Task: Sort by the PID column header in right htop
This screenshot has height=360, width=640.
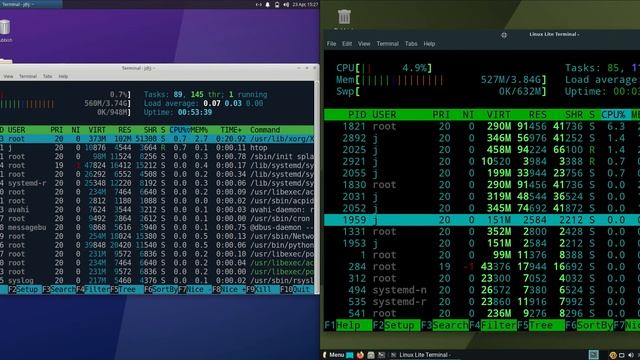Action: (x=357, y=115)
